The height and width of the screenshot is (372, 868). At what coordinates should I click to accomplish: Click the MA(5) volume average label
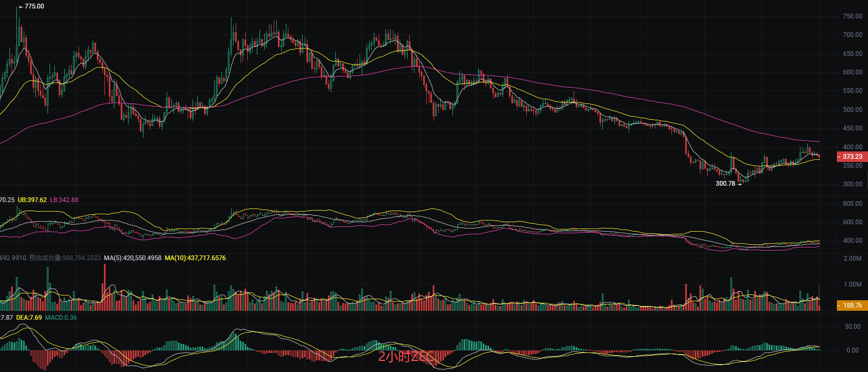coord(132,258)
